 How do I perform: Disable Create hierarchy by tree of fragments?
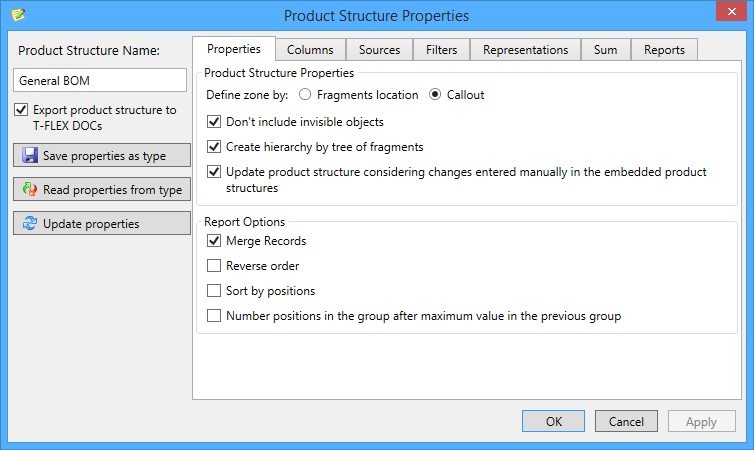214,147
